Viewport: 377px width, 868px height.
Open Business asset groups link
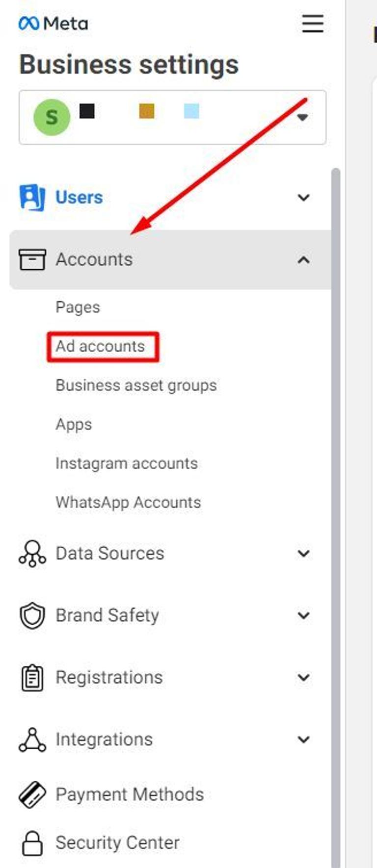pyautogui.click(x=136, y=385)
